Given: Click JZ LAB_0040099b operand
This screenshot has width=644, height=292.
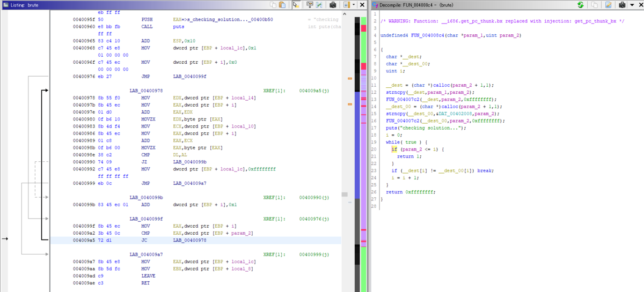Looking at the screenshot, I should [x=189, y=162].
